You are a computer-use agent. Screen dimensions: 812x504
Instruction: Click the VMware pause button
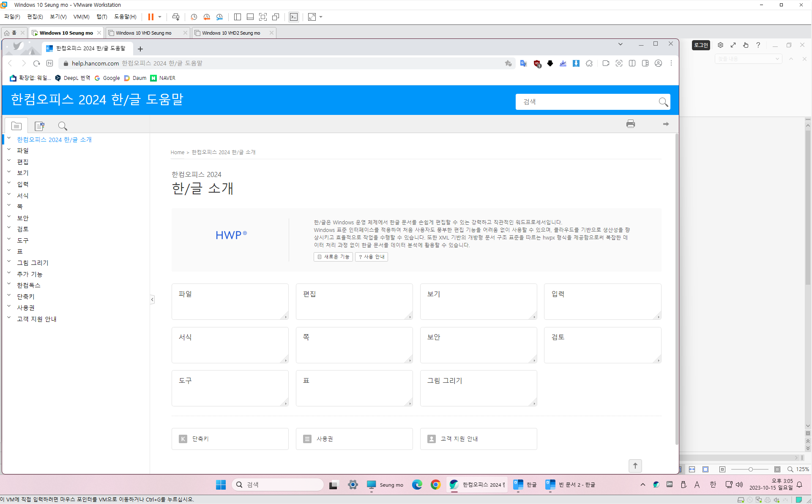click(150, 17)
